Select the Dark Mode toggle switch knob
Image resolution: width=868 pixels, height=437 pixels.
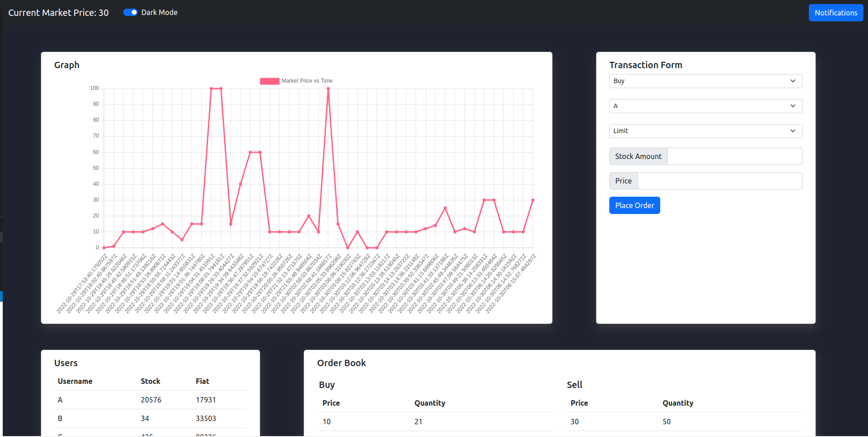point(134,12)
